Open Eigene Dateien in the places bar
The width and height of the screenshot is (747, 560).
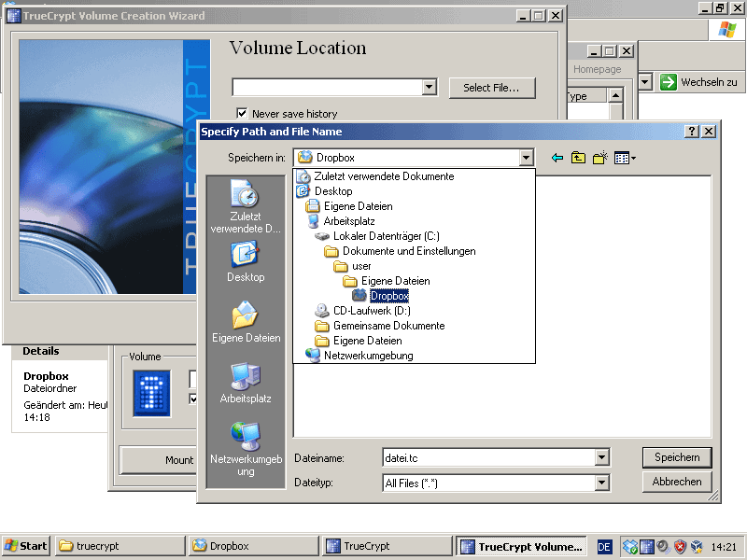click(246, 322)
